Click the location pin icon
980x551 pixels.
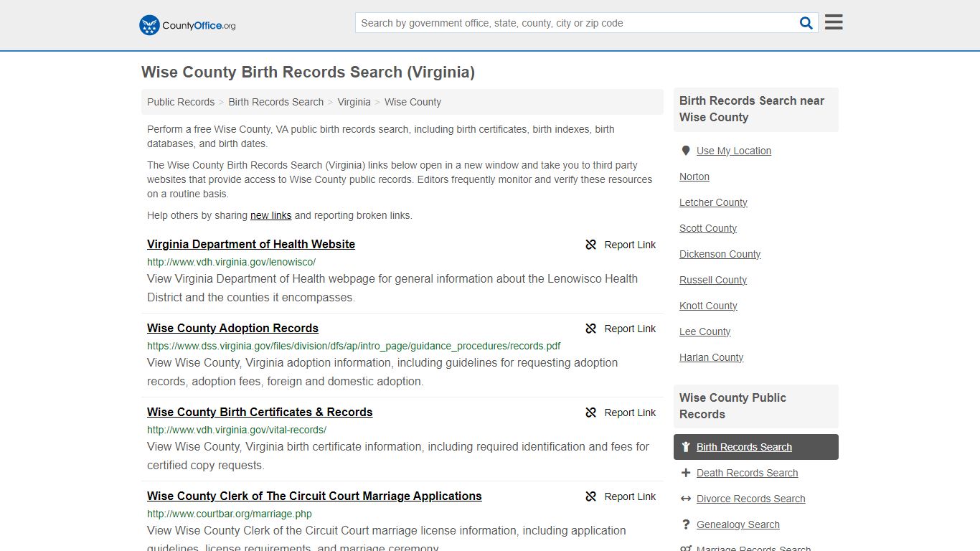click(x=686, y=151)
